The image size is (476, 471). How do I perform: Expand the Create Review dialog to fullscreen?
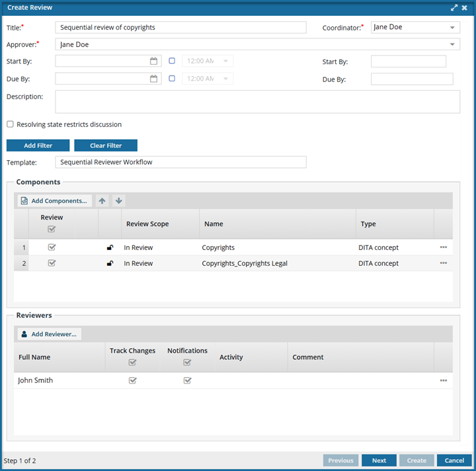[x=454, y=7]
